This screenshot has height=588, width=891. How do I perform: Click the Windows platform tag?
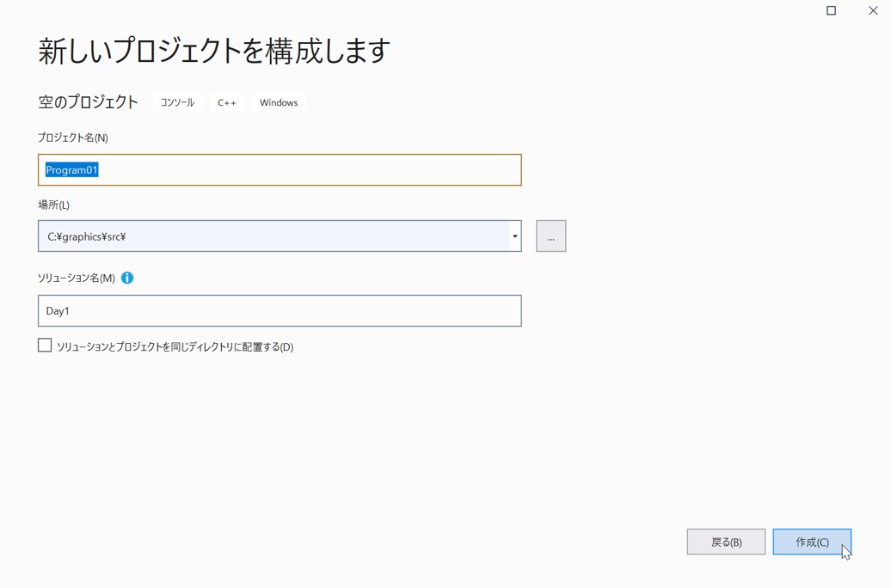point(279,102)
